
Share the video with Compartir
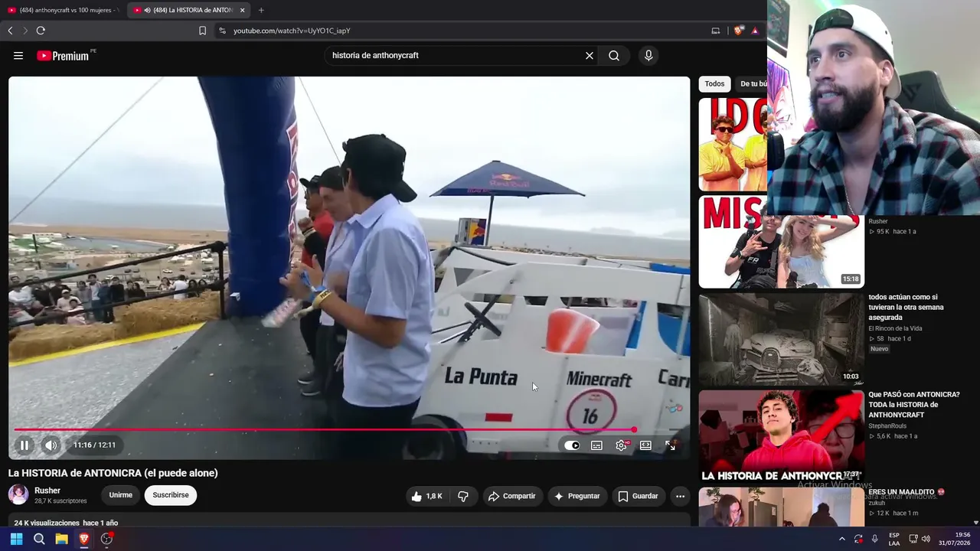coord(511,496)
